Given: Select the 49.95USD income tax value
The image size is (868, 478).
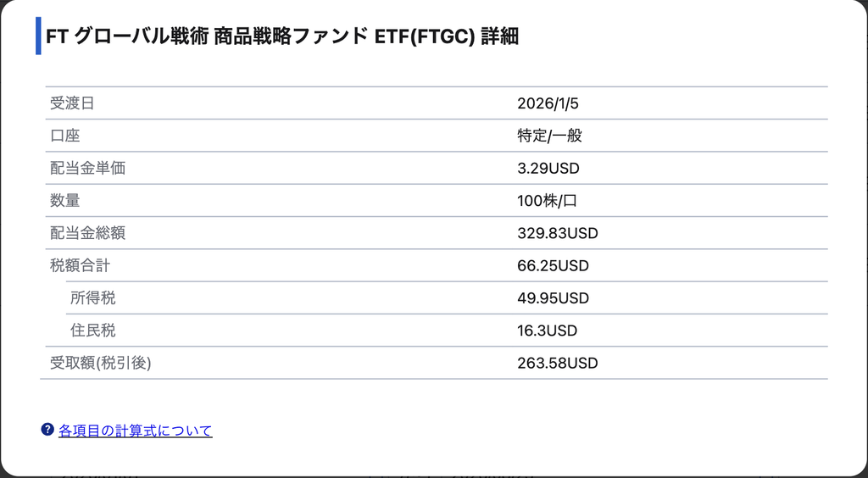Looking at the screenshot, I should 553,298.
